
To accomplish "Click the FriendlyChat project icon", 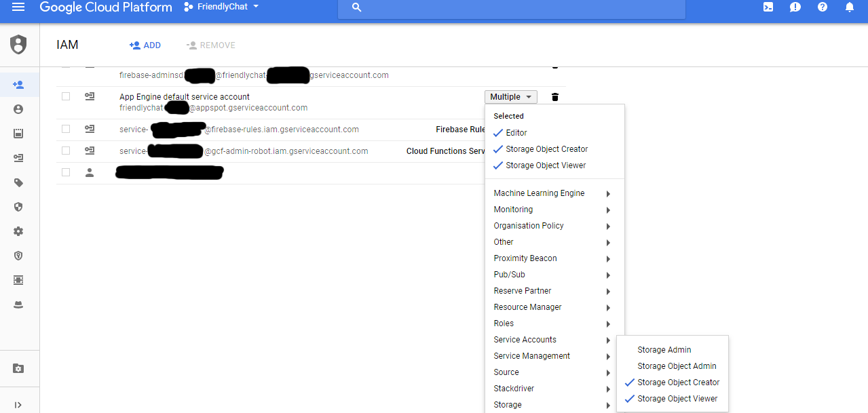I will point(188,7).
